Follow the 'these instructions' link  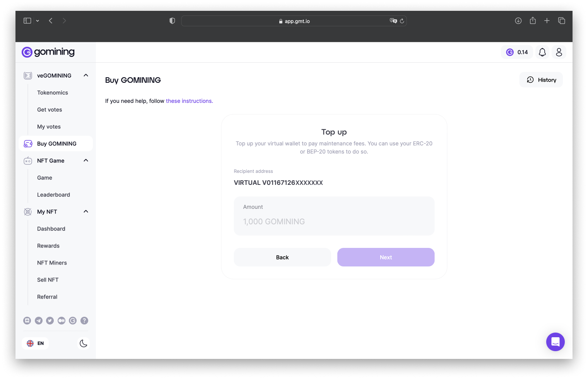pyautogui.click(x=190, y=101)
